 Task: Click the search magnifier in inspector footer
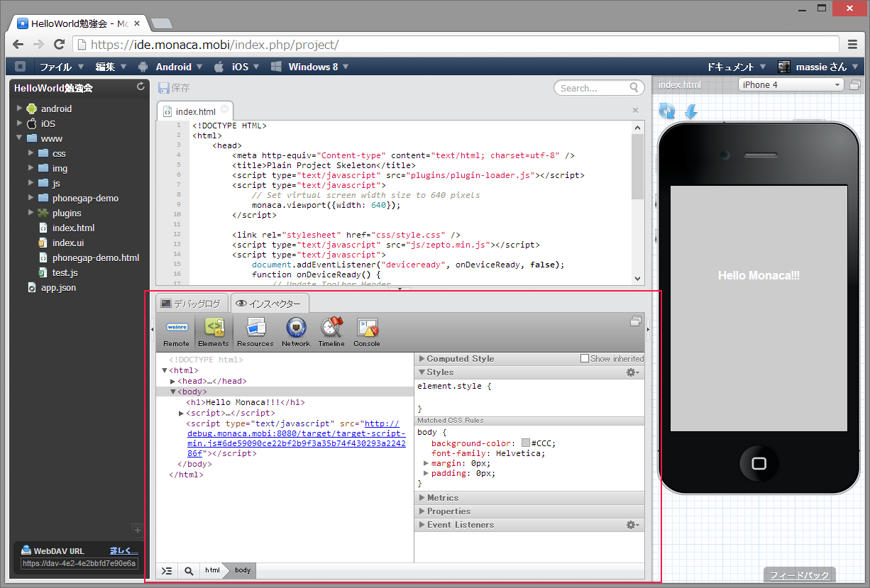[x=189, y=570]
